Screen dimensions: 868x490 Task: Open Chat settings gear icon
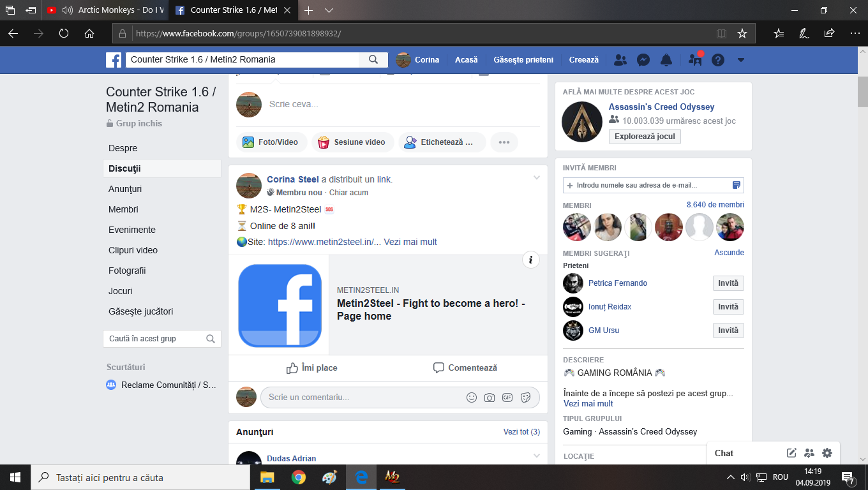tap(827, 453)
